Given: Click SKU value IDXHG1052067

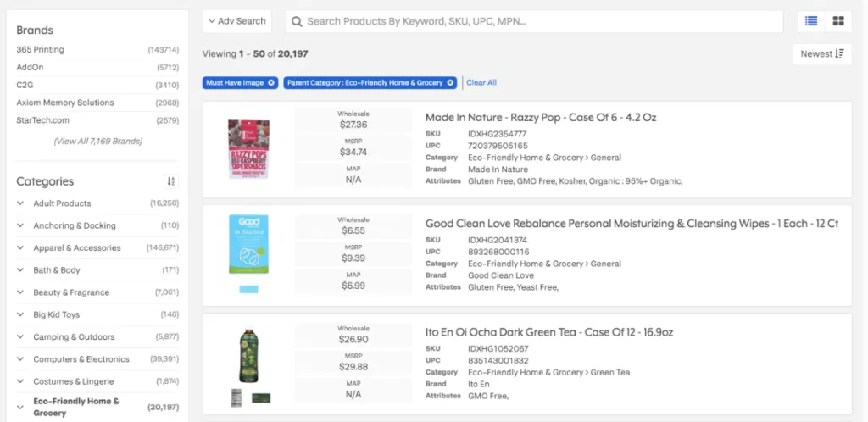Looking at the screenshot, I should click(x=498, y=349).
